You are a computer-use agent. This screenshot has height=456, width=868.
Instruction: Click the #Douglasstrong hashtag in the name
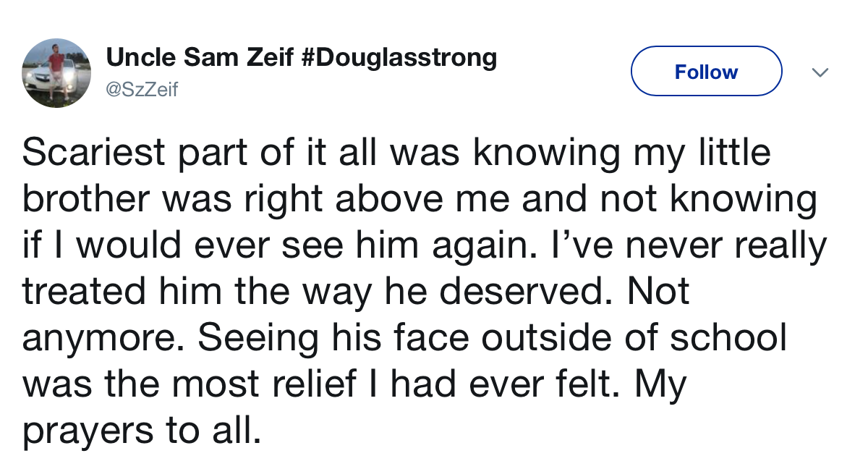(x=398, y=57)
